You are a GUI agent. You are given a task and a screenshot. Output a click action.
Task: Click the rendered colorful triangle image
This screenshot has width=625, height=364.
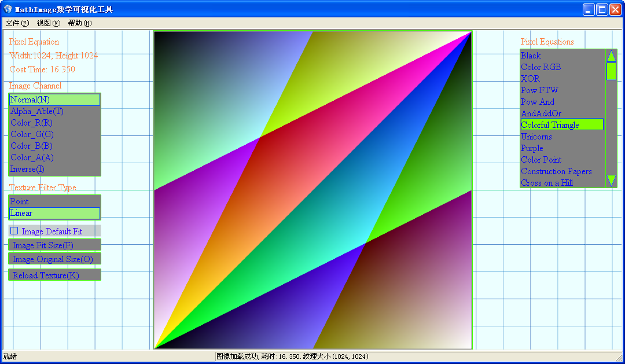point(313,190)
